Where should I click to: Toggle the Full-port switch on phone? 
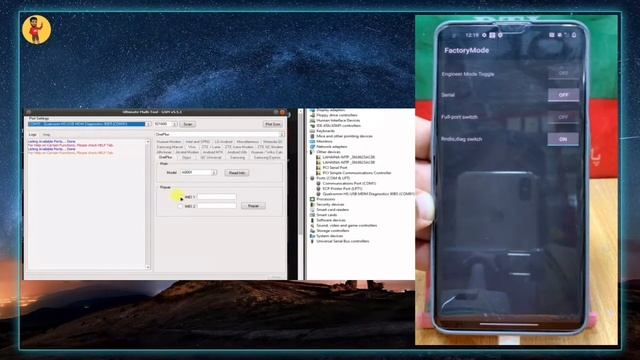pos(563,117)
